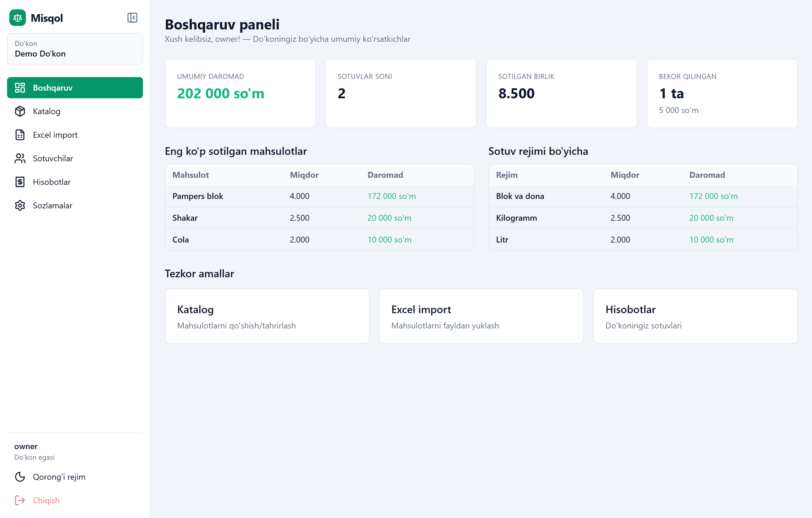Click the Tezkor amallar heading

click(199, 273)
